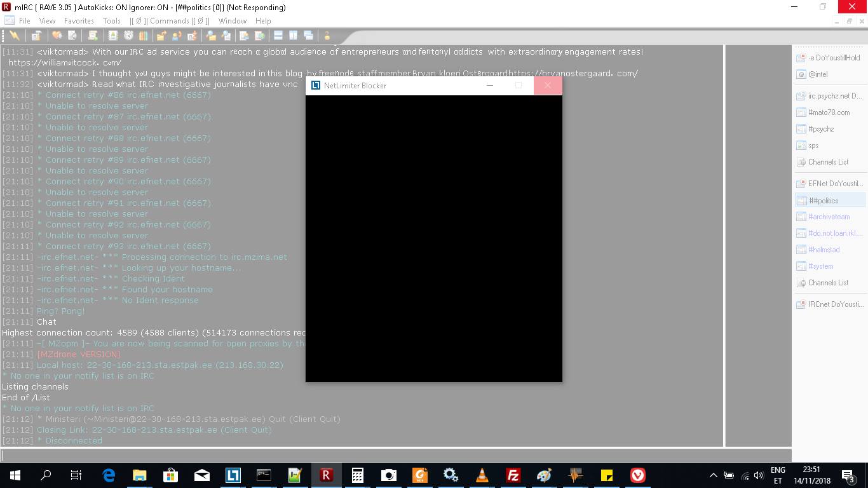The image size is (868, 488).
Task: Open File Explorer from the taskbar
Action: point(140,475)
